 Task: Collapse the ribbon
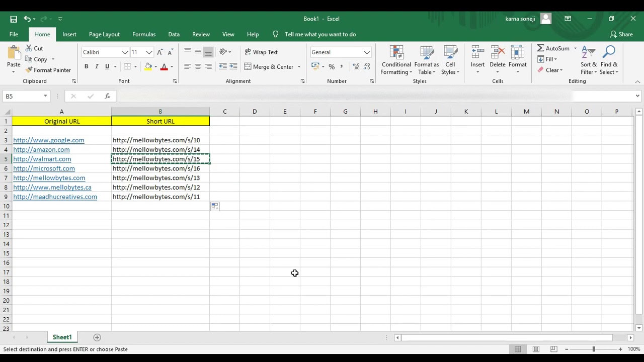pos(637,81)
